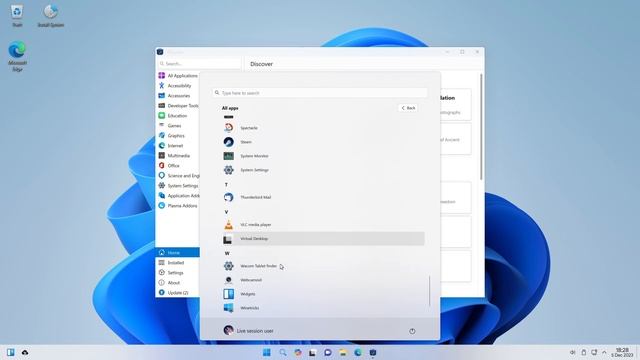Open Developer Tools category in Discover
The height and width of the screenshot is (360, 640).
pyautogui.click(x=178, y=106)
